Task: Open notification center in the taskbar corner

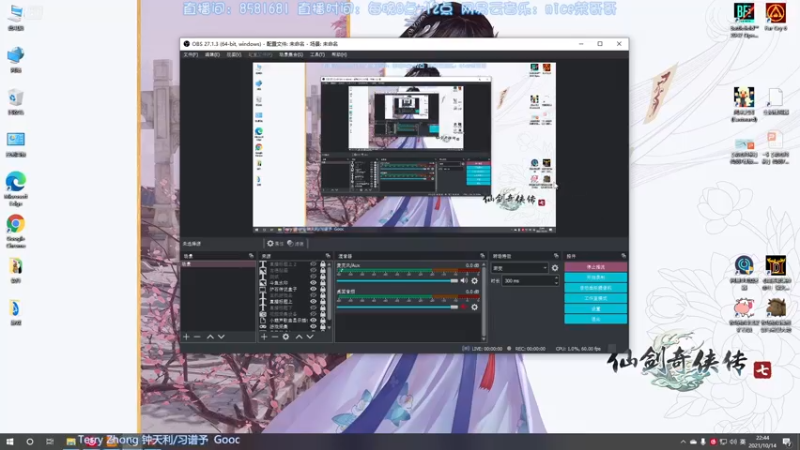Action: [x=787, y=442]
